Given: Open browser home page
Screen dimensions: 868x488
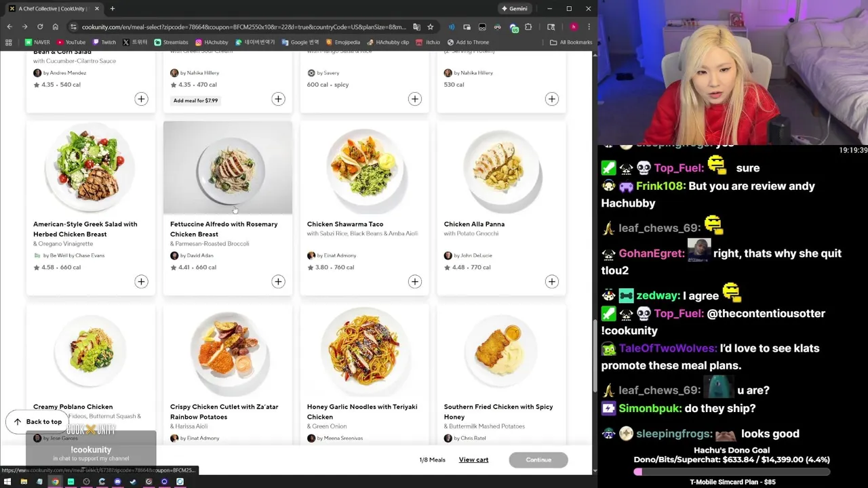Looking at the screenshot, I should coord(56,27).
